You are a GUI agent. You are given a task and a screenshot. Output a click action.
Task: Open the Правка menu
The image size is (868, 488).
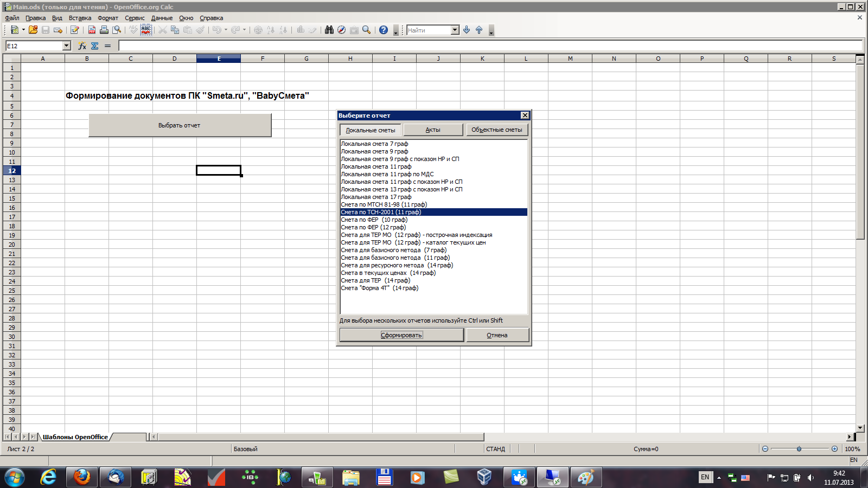(x=36, y=18)
